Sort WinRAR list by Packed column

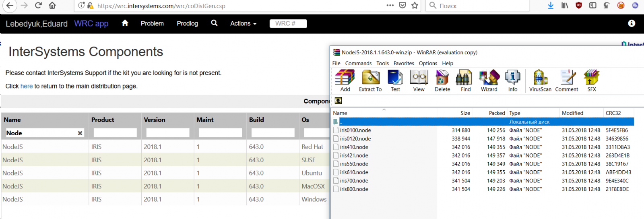489,113
